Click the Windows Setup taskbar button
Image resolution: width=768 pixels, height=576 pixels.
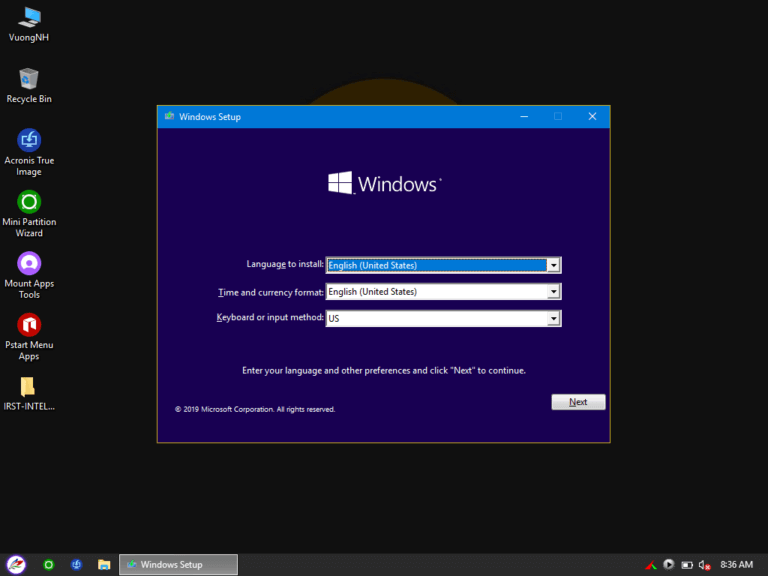coord(178,565)
